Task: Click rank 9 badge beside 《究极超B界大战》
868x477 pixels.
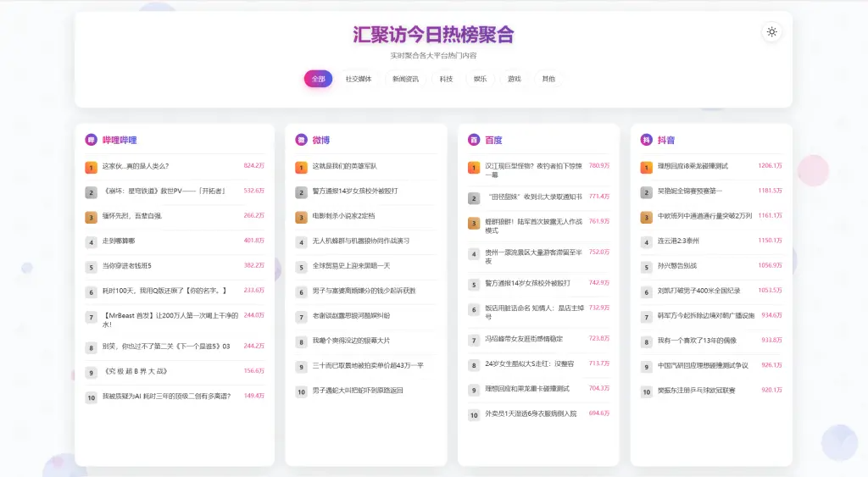Action: (x=92, y=373)
